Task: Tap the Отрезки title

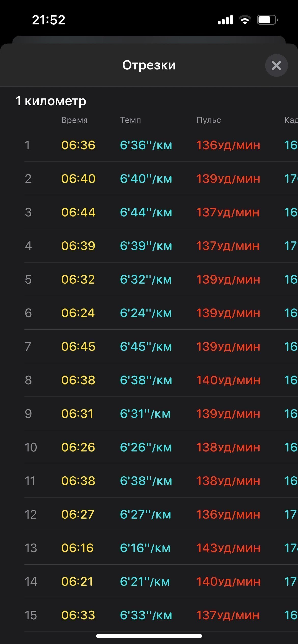Action: (x=149, y=65)
